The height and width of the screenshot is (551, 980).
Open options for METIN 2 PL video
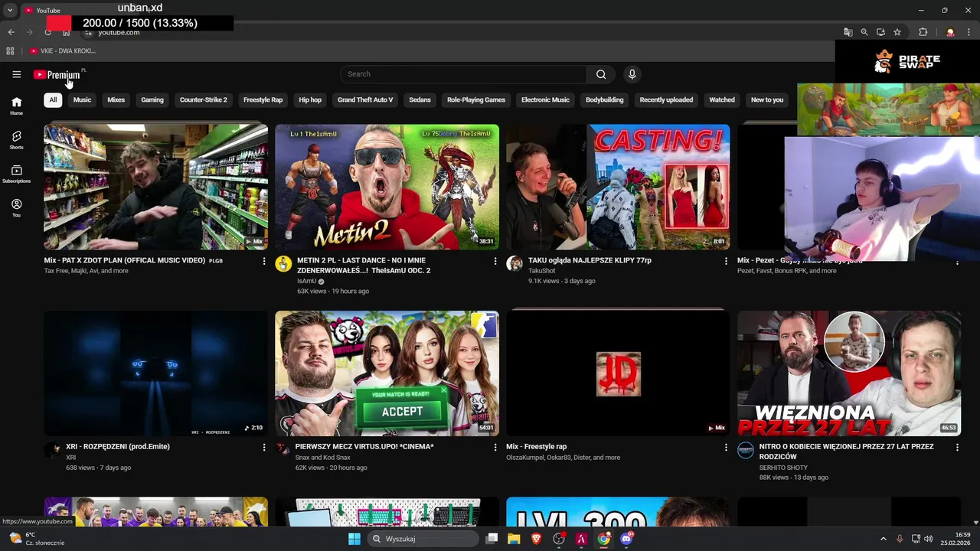click(495, 261)
